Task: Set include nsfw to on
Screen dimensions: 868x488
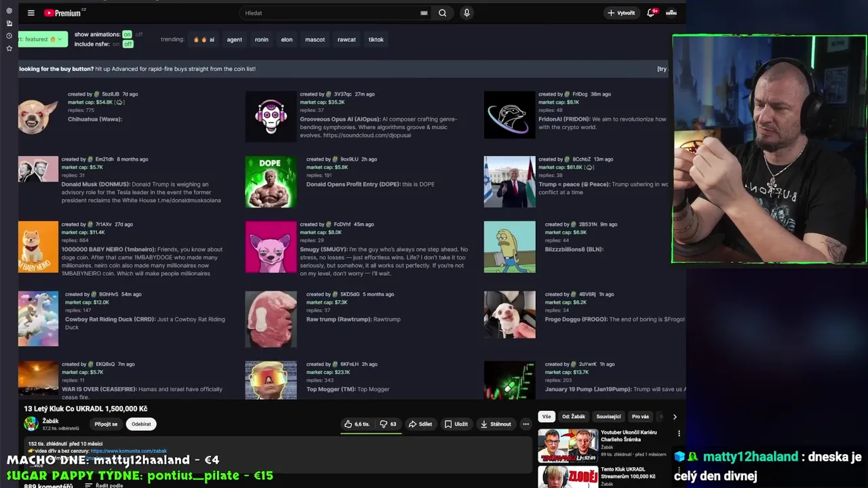Action: [116, 44]
